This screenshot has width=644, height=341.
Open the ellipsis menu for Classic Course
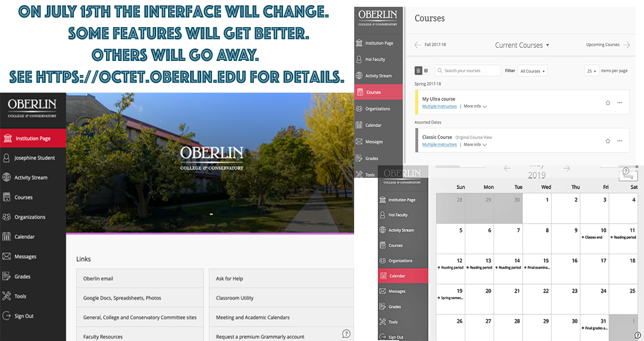point(620,141)
